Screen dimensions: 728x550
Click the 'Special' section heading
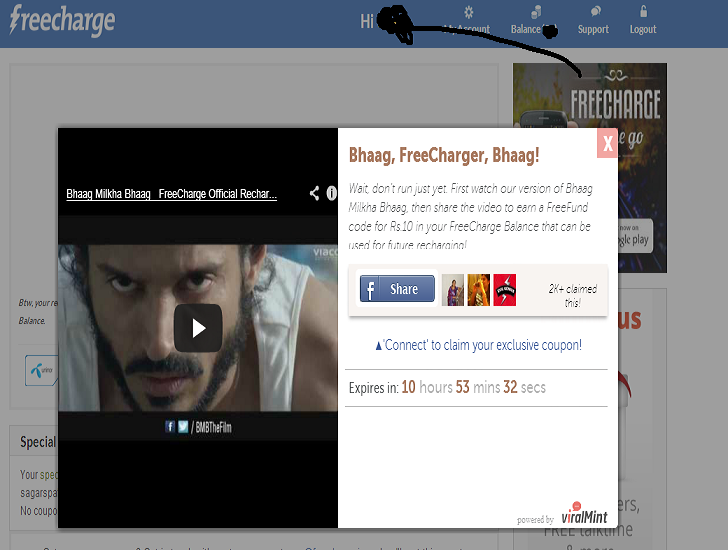[38, 442]
